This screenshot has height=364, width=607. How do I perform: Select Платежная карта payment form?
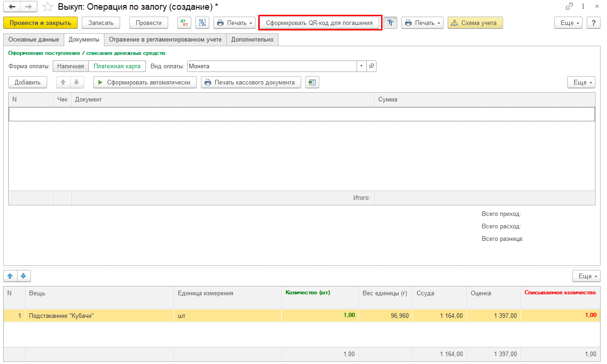[x=117, y=66]
